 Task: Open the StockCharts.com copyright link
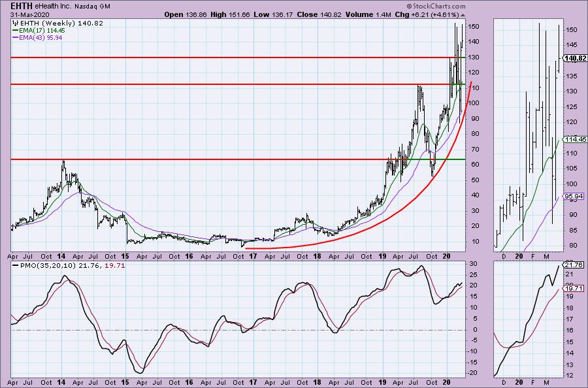coord(436,6)
